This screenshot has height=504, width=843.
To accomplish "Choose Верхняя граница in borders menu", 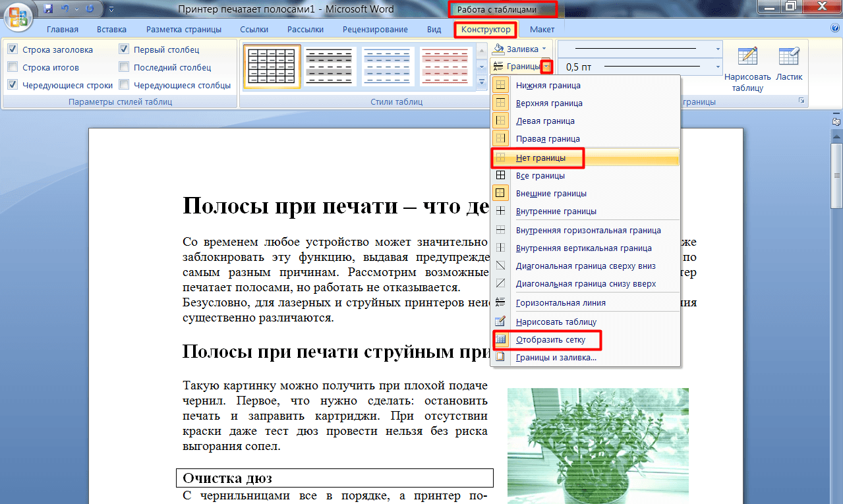I will click(586, 103).
